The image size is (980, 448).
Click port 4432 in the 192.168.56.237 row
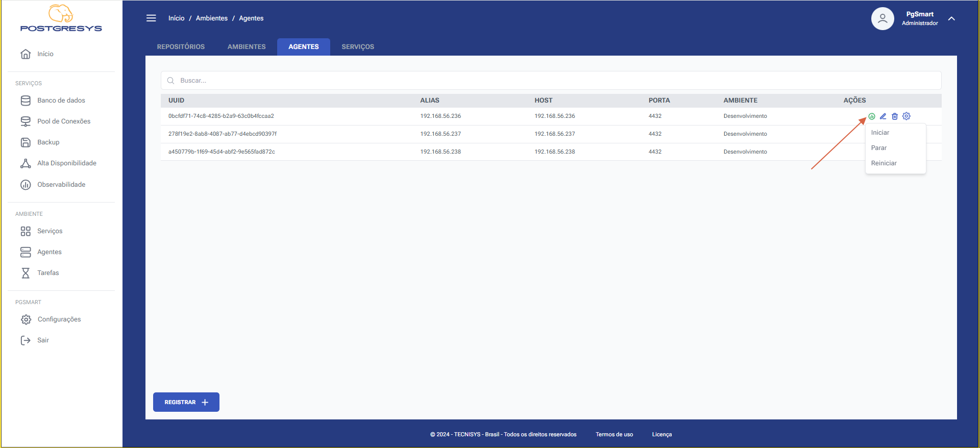655,134
